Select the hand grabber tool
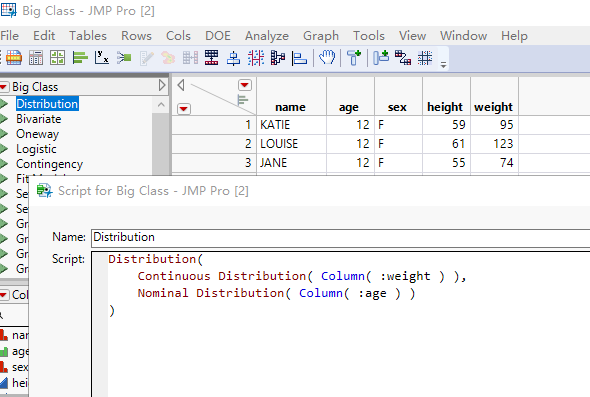The height and width of the screenshot is (397, 590). pyautogui.click(x=327, y=58)
